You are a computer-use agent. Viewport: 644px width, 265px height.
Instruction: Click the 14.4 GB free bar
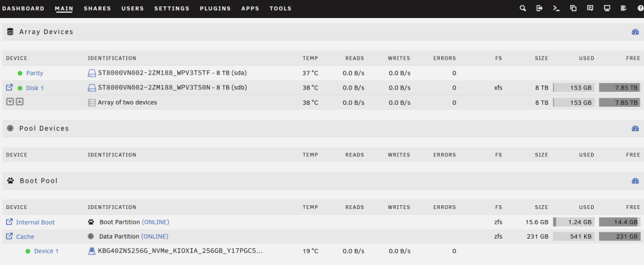(620, 222)
